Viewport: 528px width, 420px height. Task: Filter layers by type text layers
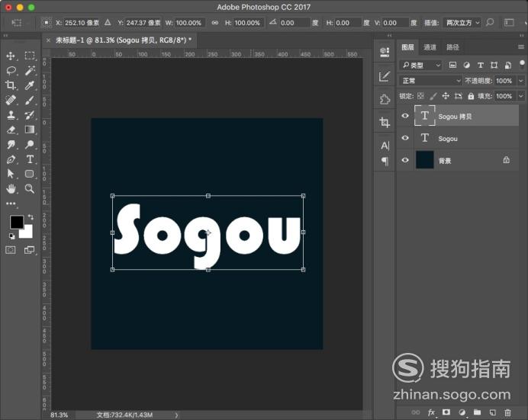[481, 65]
